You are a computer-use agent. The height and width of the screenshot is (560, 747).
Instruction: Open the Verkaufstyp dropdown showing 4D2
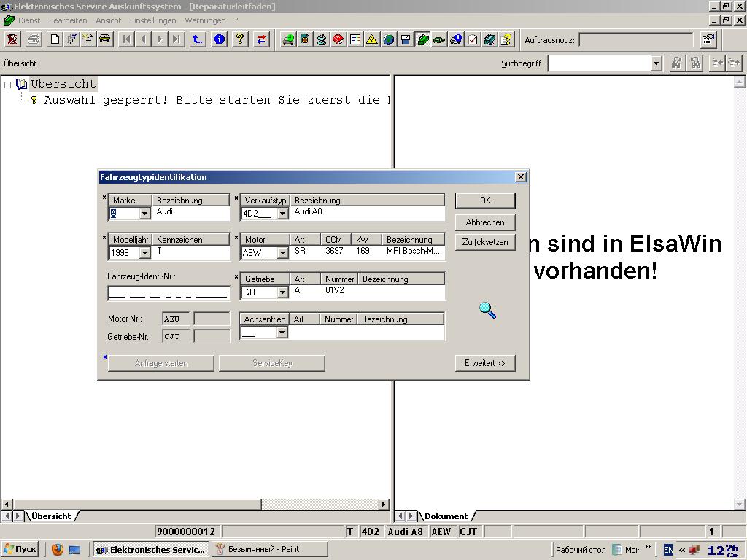pos(282,214)
